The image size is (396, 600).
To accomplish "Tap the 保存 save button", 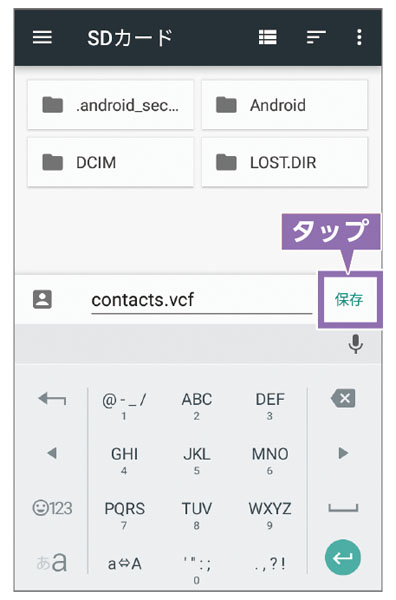I will 349,300.
